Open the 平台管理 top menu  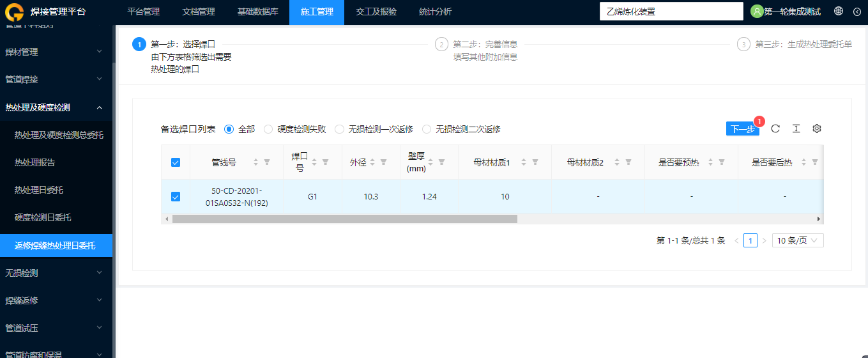pyautogui.click(x=144, y=12)
